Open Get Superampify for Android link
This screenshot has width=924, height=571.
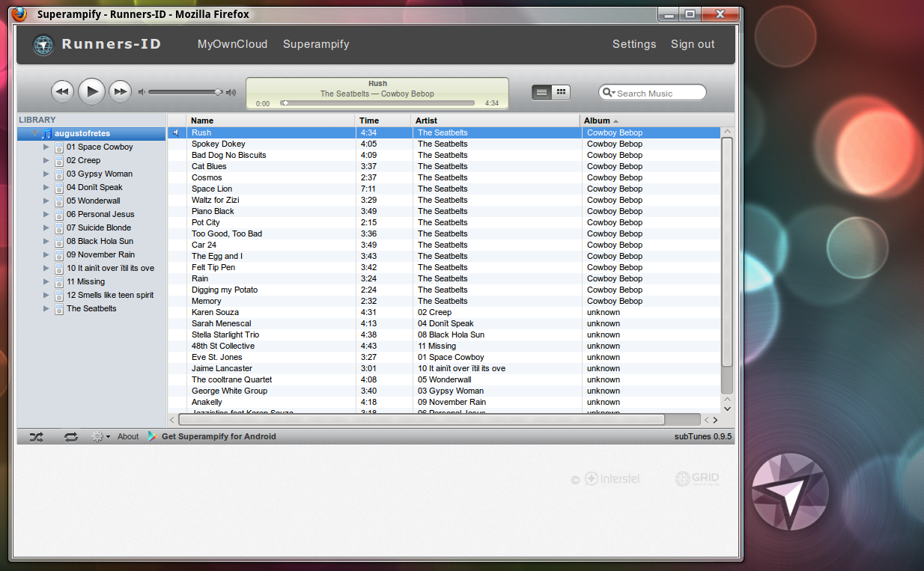pos(219,436)
